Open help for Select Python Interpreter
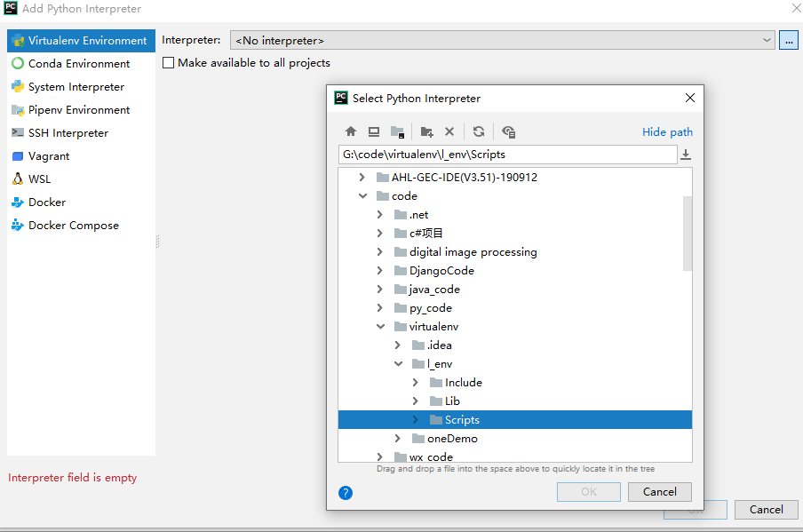Image resolution: width=803 pixels, height=532 pixels. coord(346,493)
